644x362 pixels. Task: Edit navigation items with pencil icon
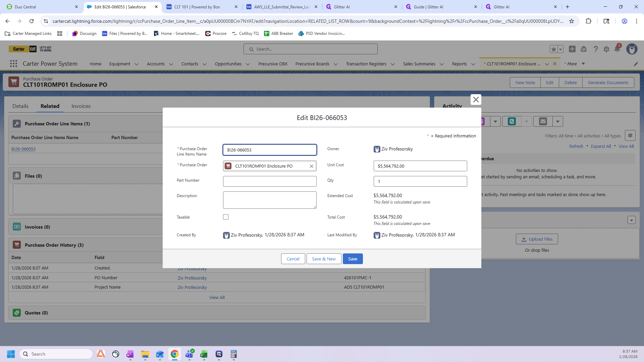636,64
